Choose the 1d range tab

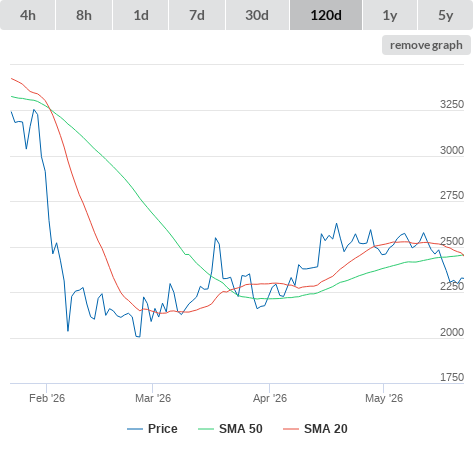click(141, 15)
